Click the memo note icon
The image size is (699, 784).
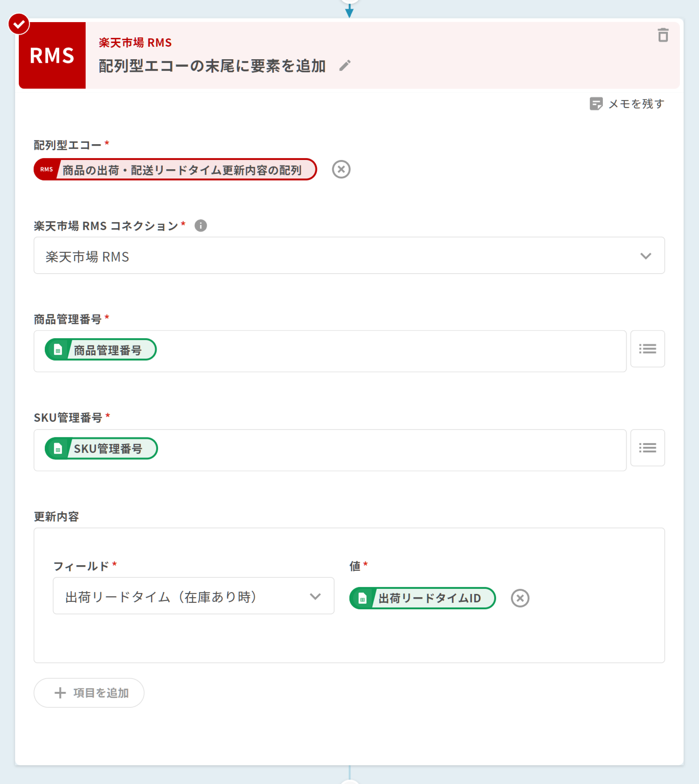(x=596, y=104)
